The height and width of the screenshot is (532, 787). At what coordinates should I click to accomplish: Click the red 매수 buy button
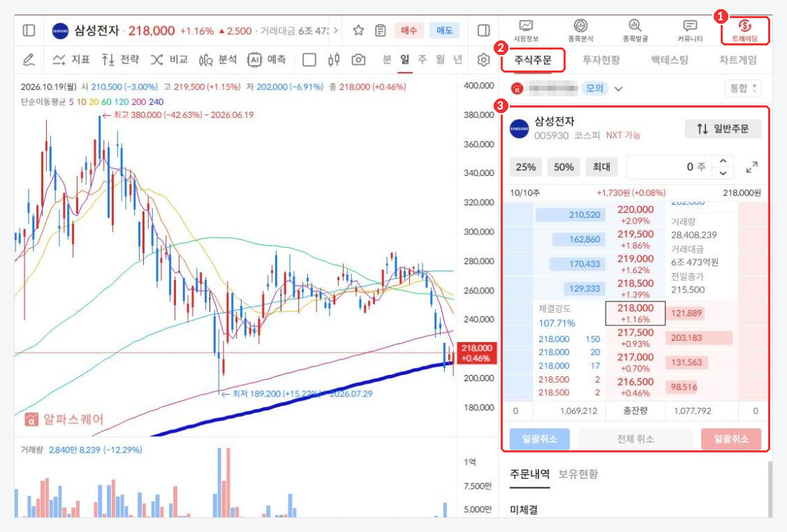pos(409,31)
